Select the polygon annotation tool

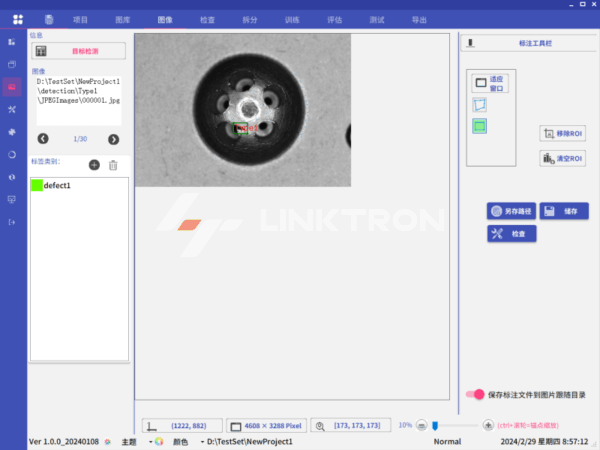[x=480, y=104]
